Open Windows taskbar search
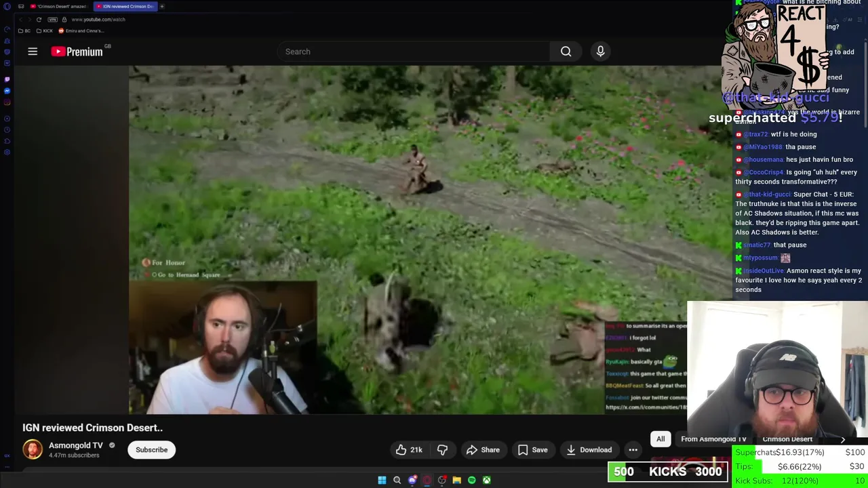The image size is (868, 488). tap(397, 480)
